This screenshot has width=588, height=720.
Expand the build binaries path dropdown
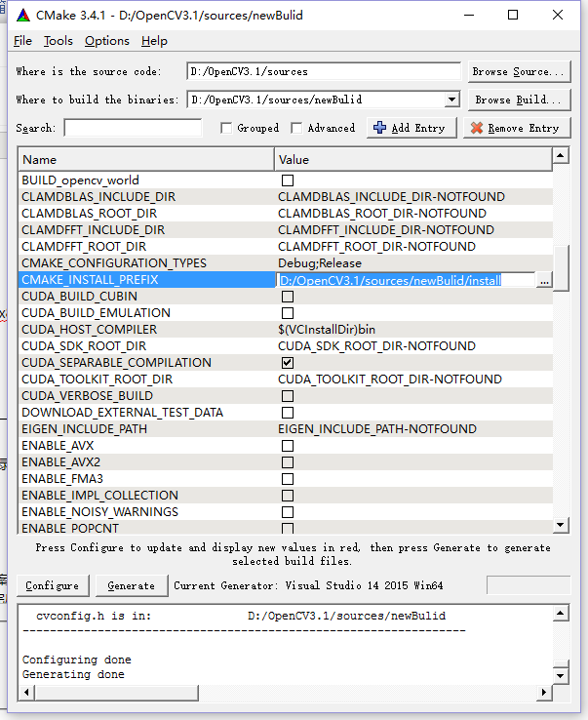[x=452, y=100]
